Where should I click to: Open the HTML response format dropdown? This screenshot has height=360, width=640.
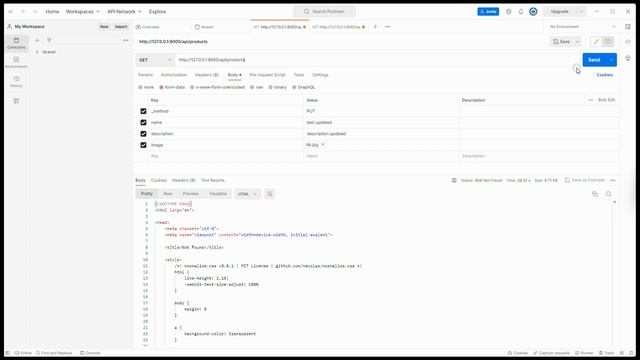(247, 194)
